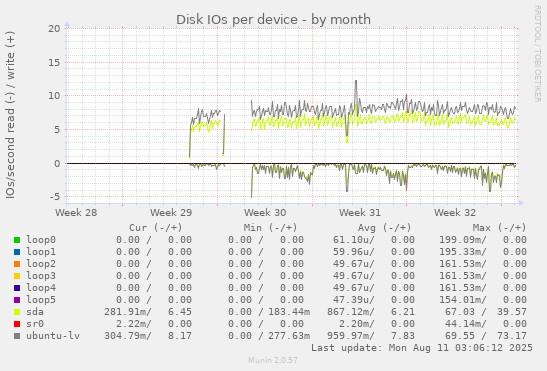Click the sda current value 281.91m
Viewport: 547px width, 371px height.
point(128,311)
